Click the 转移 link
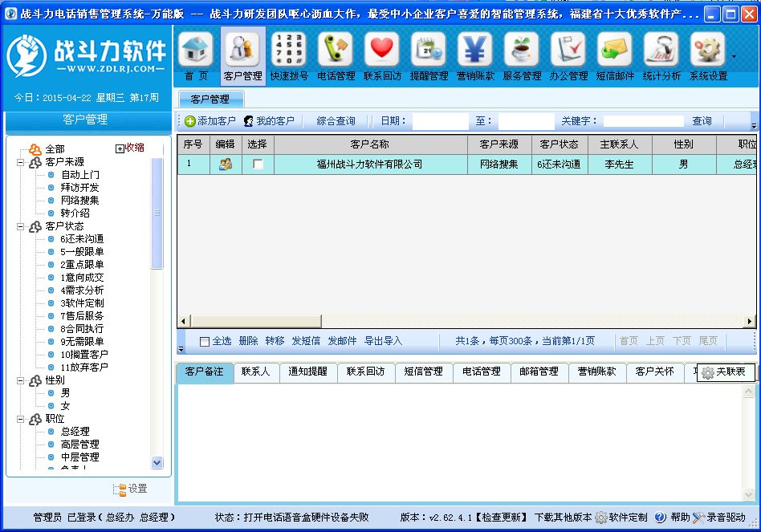Screen dimensions: 761x532 [x=275, y=341]
